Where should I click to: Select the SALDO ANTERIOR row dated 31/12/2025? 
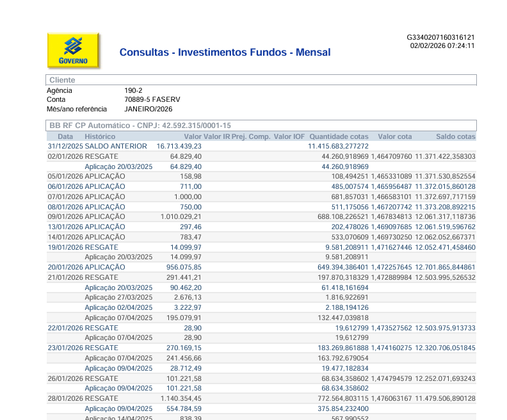point(261,146)
